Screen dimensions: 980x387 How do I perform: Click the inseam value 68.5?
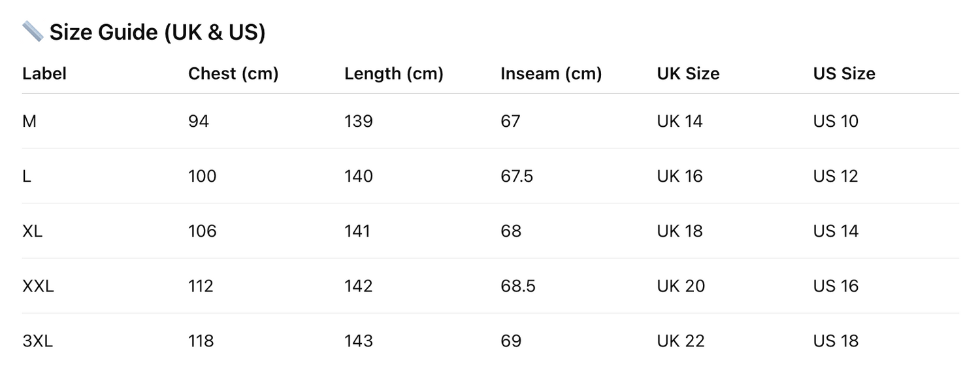517,286
